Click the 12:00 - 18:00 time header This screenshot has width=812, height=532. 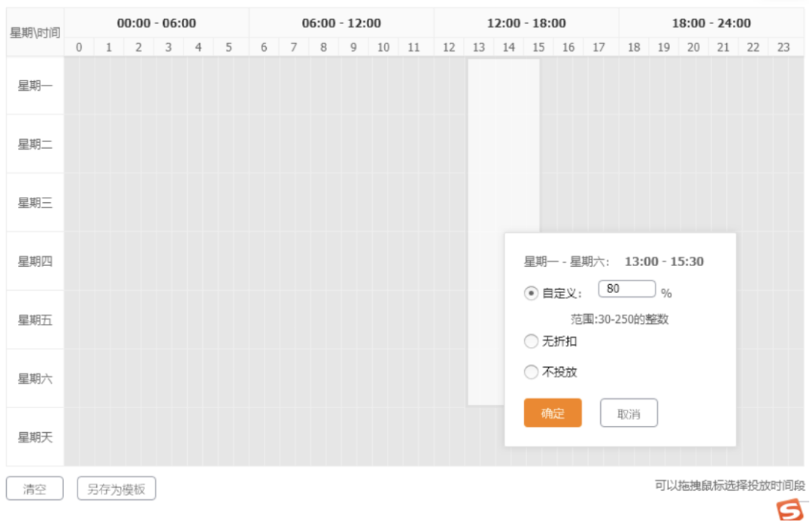[526, 23]
